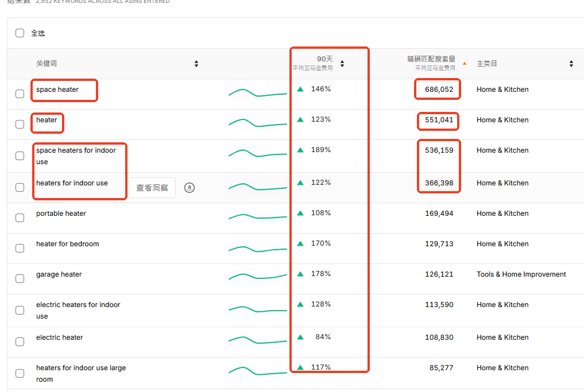Viewport: 584px width, 392px height.
Task: Click search volume 366,398
Action: [x=439, y=183]
